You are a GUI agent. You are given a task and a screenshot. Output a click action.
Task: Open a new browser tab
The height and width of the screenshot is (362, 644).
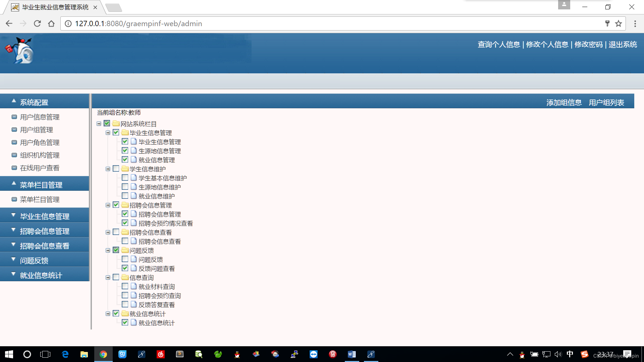113,7
